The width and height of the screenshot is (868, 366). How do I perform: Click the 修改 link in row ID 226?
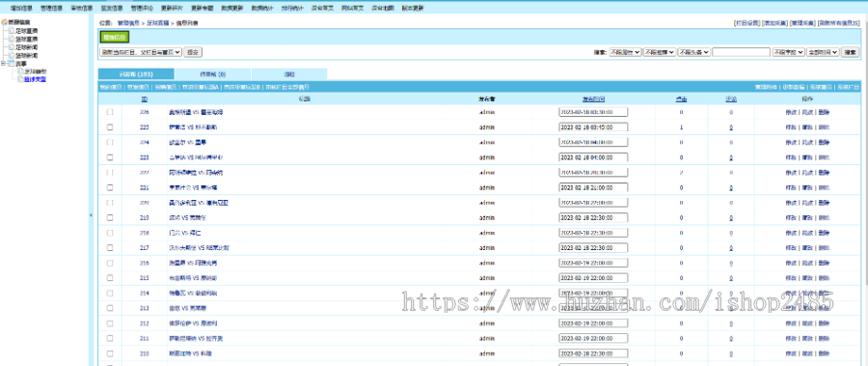791,112
